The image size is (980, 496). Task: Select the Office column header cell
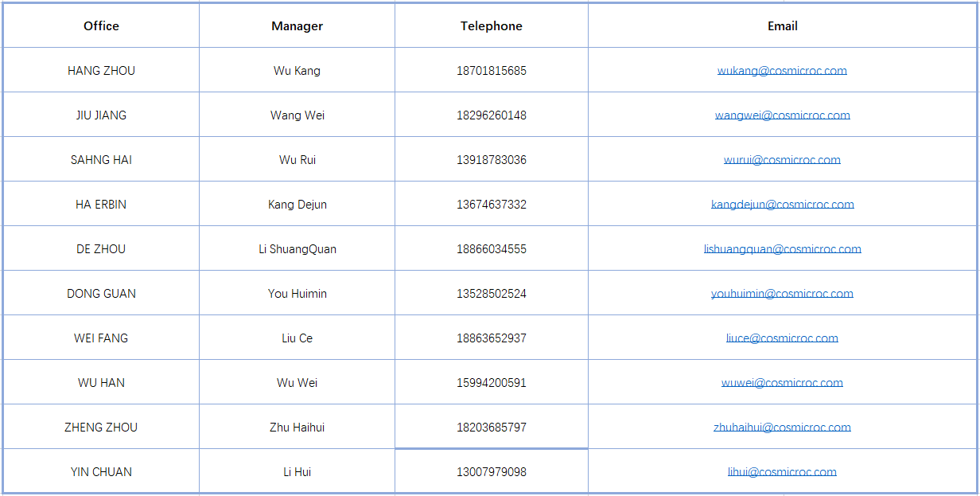click(x=101, y=25)
